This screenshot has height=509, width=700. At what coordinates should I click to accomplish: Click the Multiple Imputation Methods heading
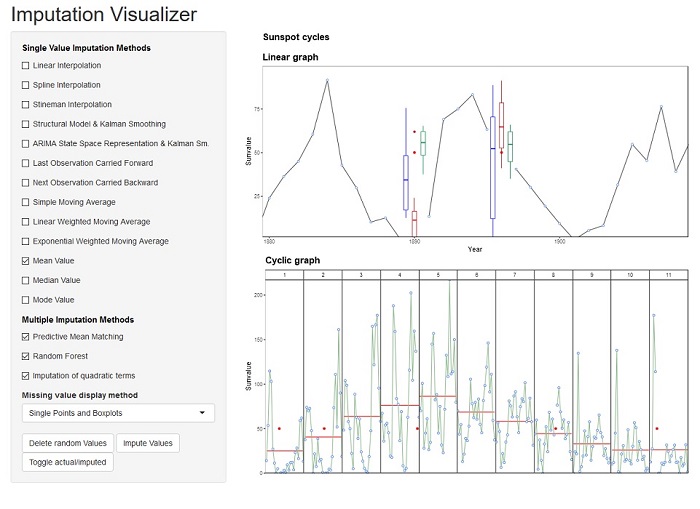(x=78, y=320)
